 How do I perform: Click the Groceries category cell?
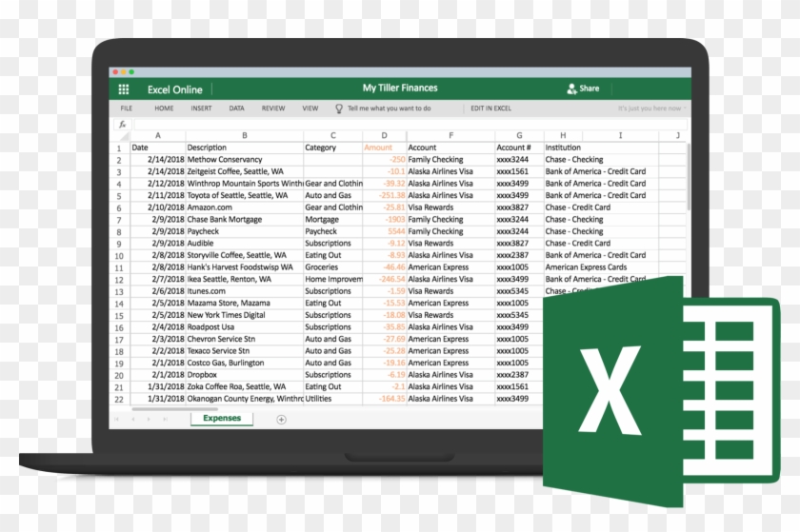coord(332,267)
